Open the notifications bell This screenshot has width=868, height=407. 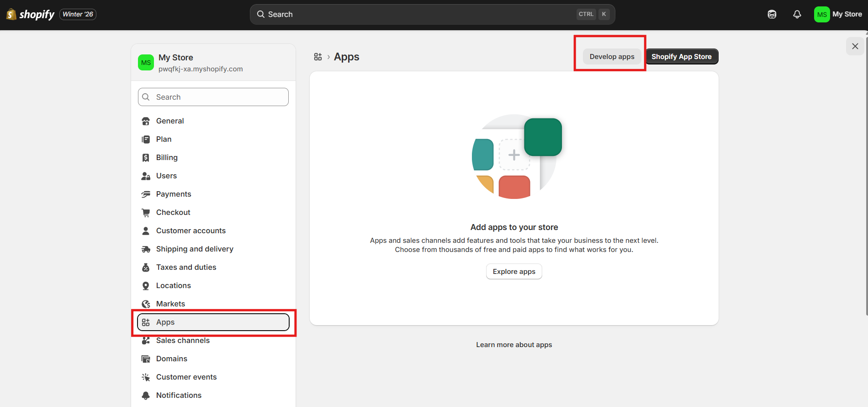click(x=797, y=14)
